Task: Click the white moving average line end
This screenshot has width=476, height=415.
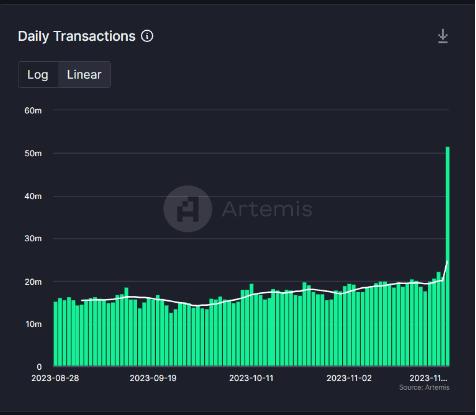Action: coord(447,262)
